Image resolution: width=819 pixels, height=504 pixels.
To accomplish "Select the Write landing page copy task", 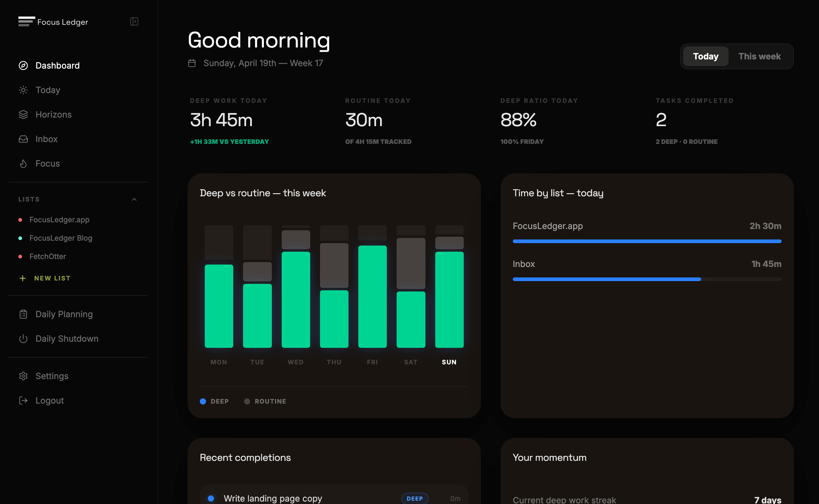I will point(272,498).
